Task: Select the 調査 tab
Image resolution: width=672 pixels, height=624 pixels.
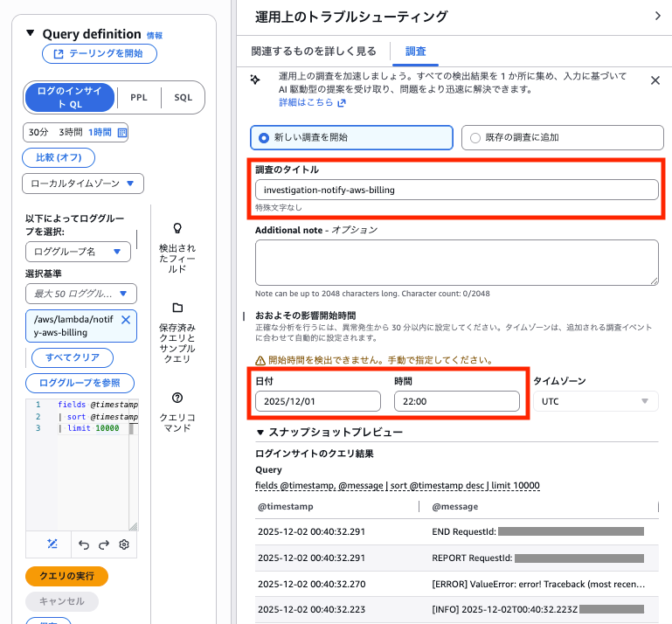Action: click(415, 51)
